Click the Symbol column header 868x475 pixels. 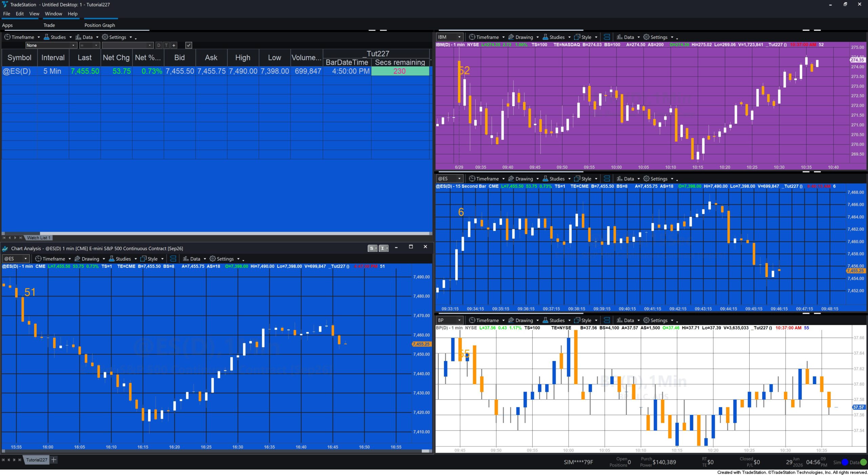tap(19, 58)
